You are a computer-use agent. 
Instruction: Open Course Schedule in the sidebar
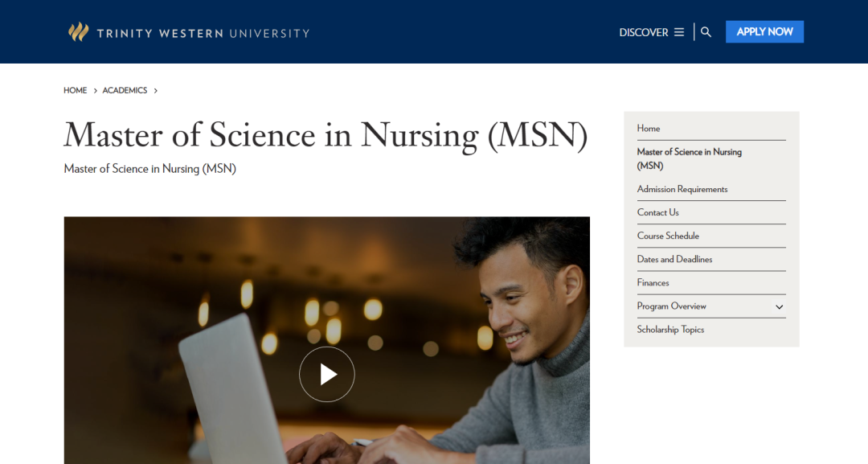(668, 236)
